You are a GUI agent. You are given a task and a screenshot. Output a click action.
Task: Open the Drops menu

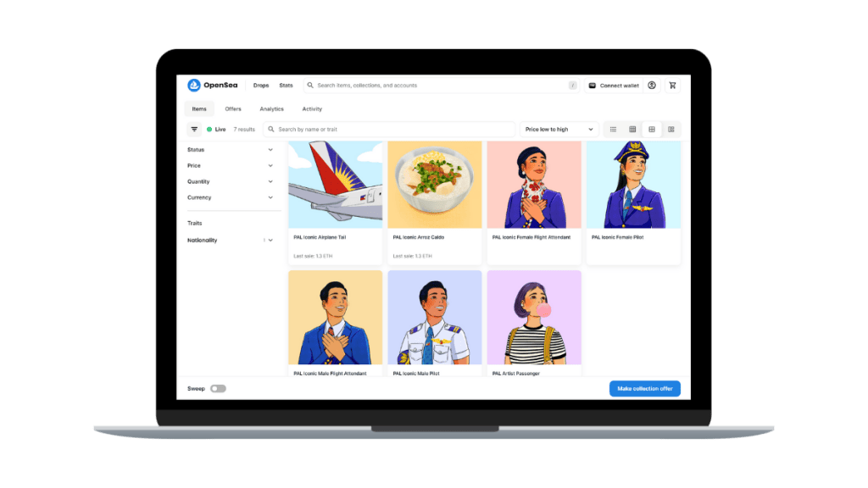[x=261, y=86]
